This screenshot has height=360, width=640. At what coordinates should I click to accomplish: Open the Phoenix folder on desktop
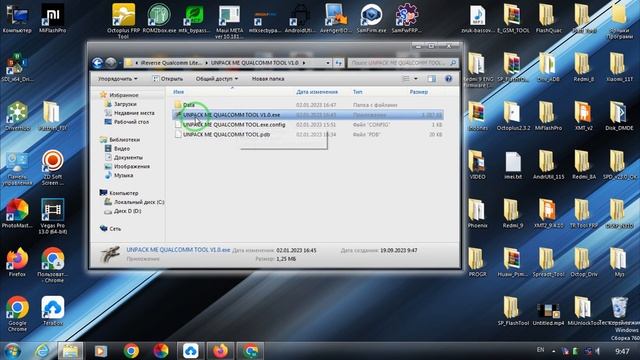pos(477,213)
